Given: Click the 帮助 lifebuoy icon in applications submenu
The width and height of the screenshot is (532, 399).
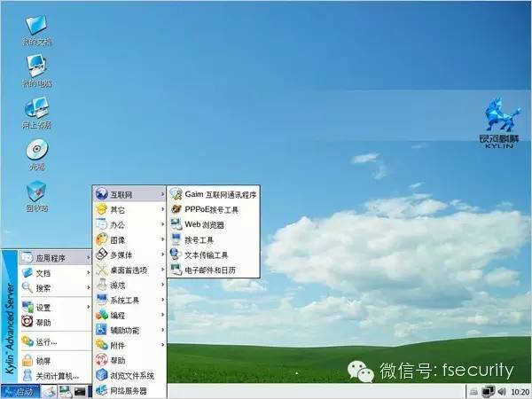Looking at the screenshot, I should tap(101, 360).
